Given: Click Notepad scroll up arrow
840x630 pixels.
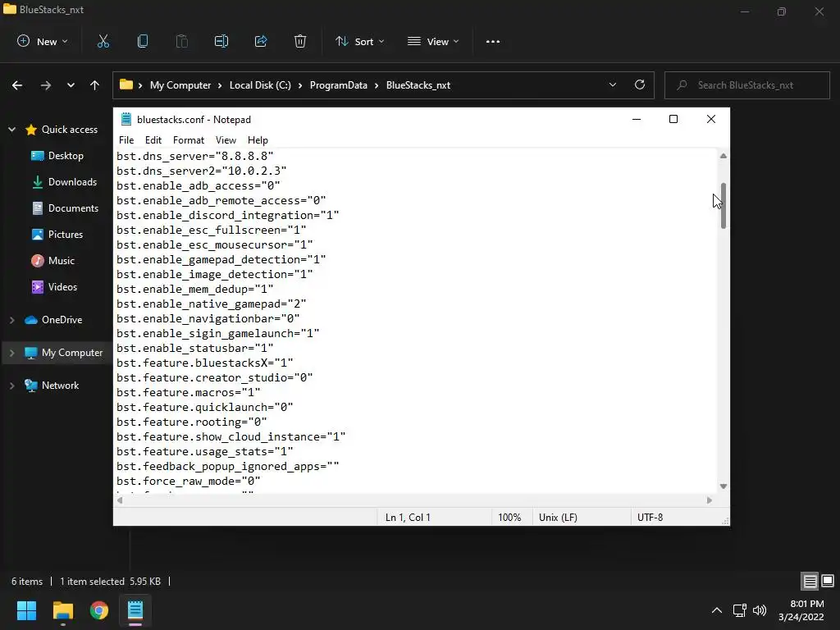Looking at the screenshot, I should (x=724, y=156).
